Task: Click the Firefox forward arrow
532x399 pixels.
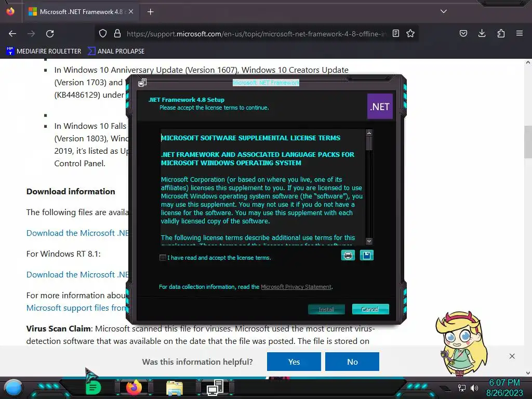Action: [x=31, y=34]
